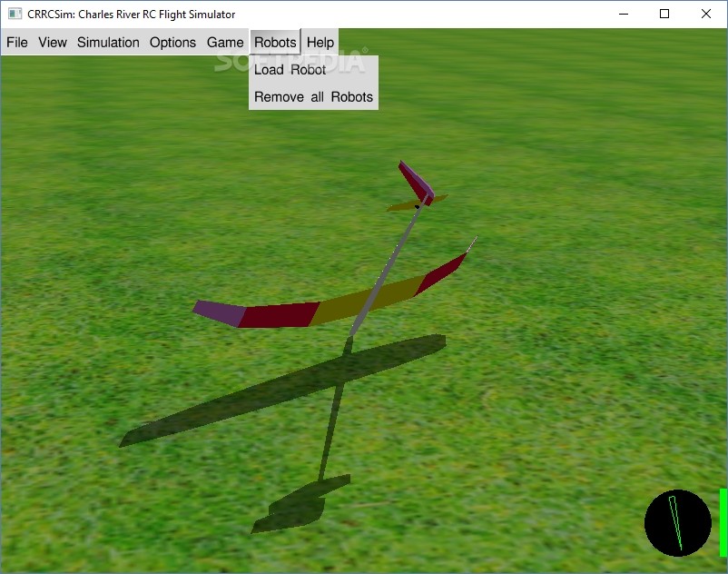The width and height of the screenshot is (728, 574).
Task: Select Remove all Robots
Action: click(313, 96)
